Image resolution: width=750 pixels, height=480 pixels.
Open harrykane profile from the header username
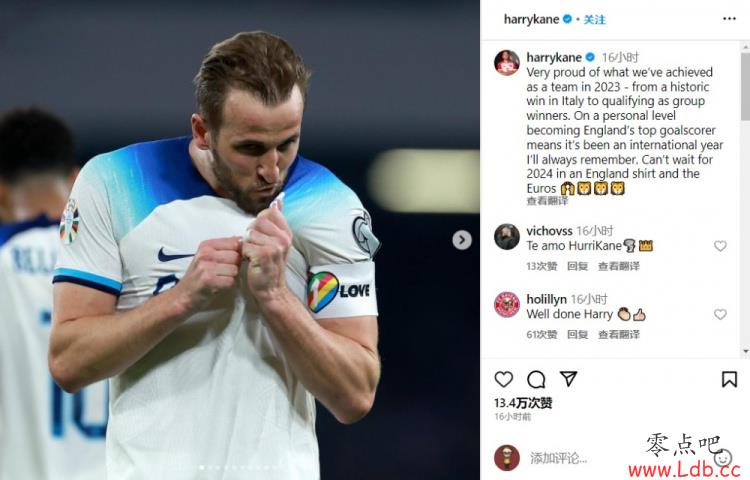pyautogui.click(x=531, y=19)
